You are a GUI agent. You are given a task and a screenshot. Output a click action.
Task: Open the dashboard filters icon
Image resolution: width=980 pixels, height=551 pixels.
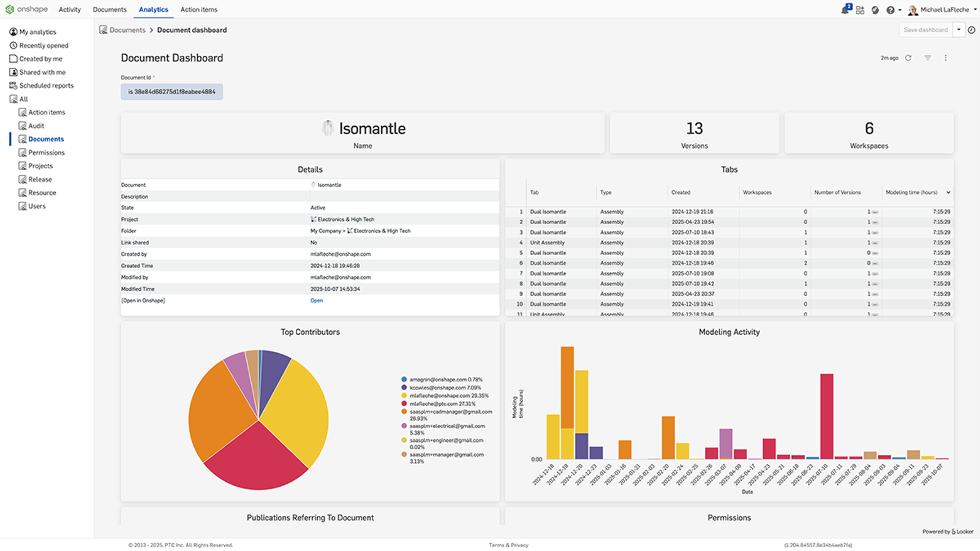pyautogui.click(x=927, y=58)
